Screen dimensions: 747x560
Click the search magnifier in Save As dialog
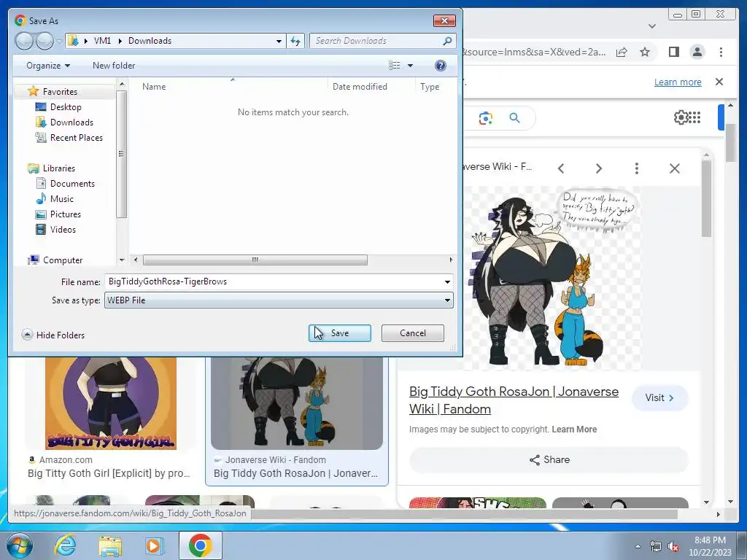[x=447, y=41]
